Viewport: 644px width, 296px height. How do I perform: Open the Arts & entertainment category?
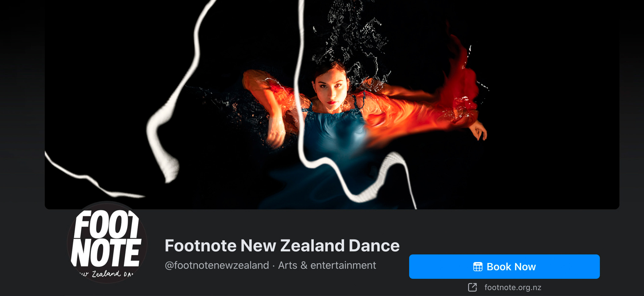[x=327, y=265]
